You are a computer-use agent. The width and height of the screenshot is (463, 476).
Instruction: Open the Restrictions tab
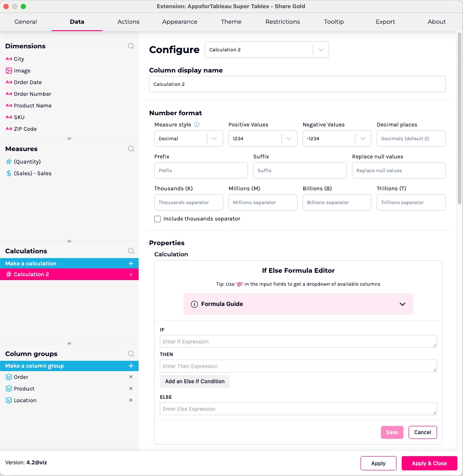coord(282,22)
